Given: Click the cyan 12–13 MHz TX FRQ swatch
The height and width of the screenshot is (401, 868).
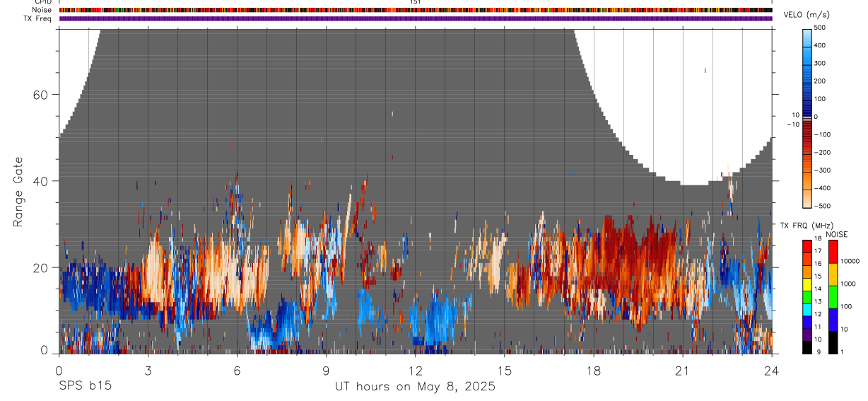Looking at the screenshot, I should [807, 310].
